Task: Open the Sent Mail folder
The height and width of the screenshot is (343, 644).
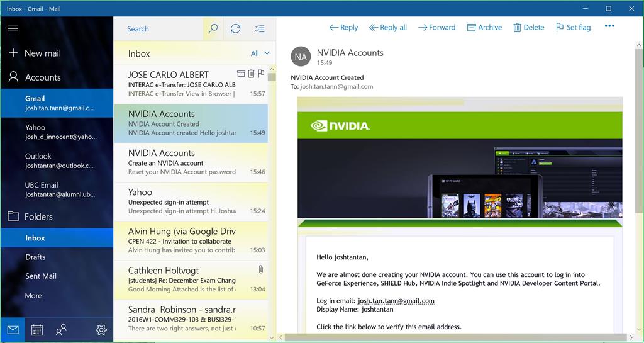Action: [57, 276]
